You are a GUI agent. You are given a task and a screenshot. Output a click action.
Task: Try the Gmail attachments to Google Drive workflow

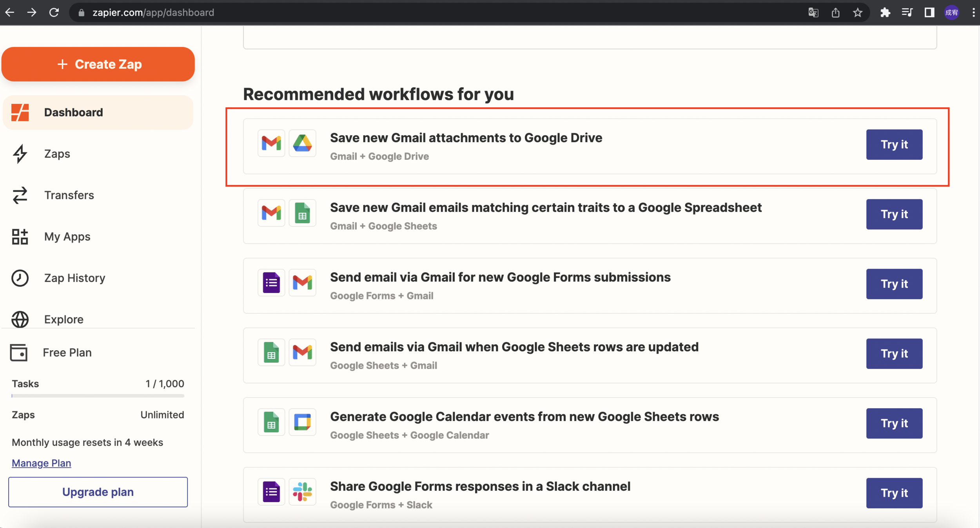[x=894, y=145]
